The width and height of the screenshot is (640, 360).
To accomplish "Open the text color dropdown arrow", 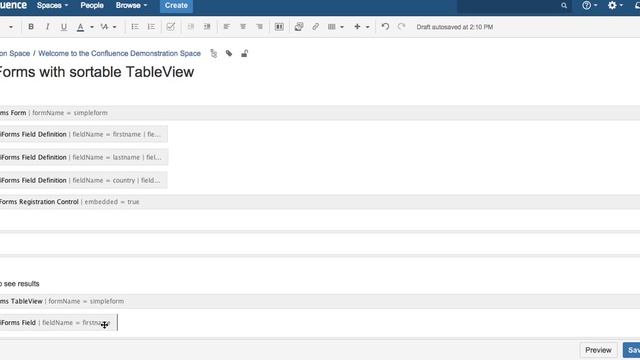I will coord(92,27).
